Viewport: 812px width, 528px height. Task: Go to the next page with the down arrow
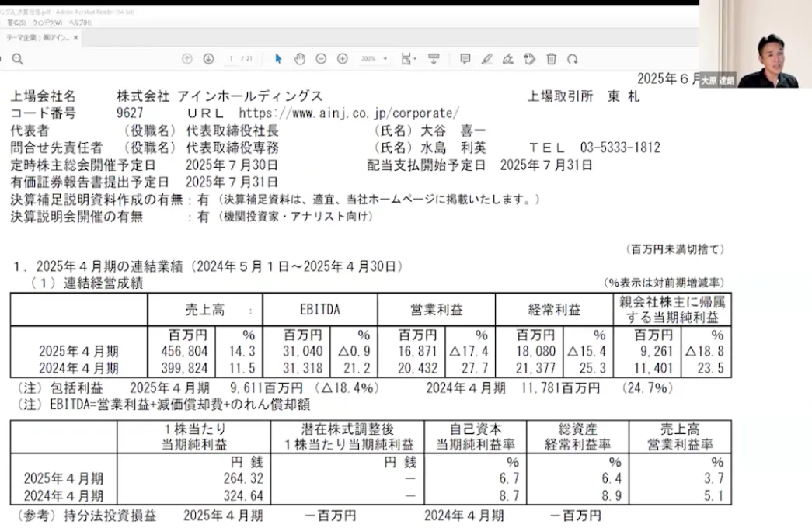208,59
